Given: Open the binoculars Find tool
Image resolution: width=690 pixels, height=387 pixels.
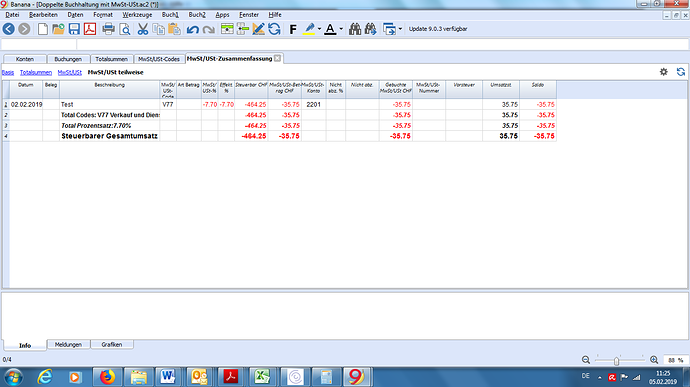Looking at the screenshot, I should click(355, 29).
